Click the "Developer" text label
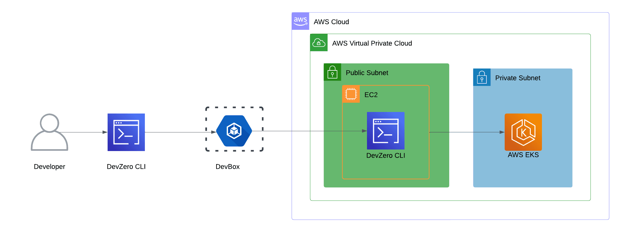 click(49, 167)
